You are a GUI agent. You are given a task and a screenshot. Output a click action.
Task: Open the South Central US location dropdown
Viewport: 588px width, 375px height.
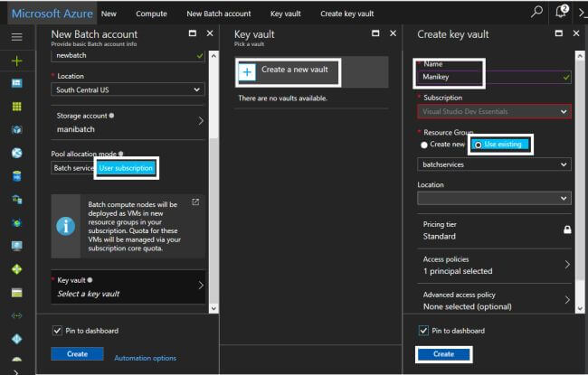[128, 90]
